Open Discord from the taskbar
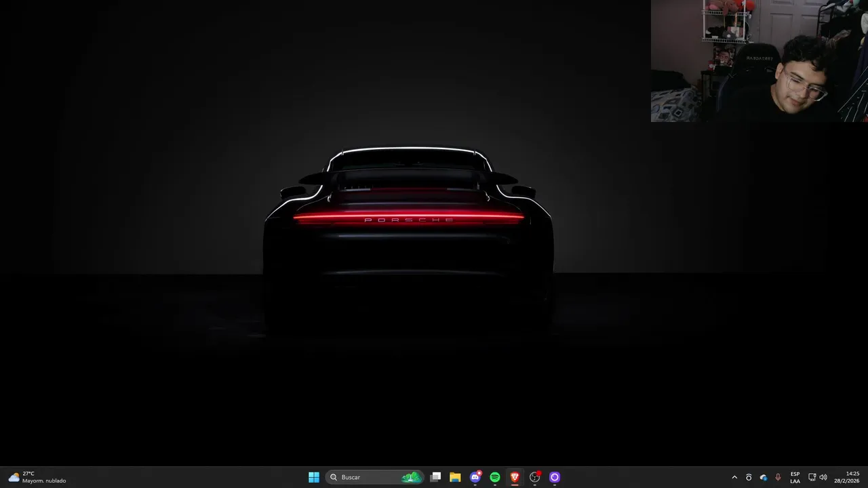Viewport: 868px width, 488px height. click(475, 477)
